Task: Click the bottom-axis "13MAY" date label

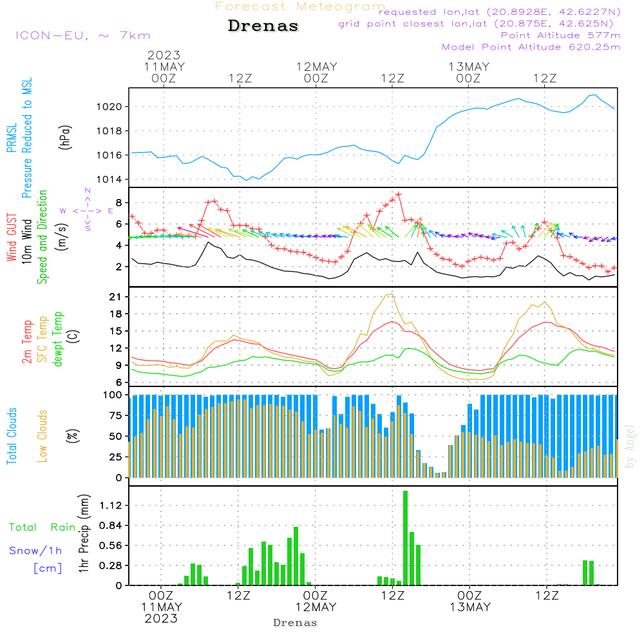Action: (x=470, y=607)
